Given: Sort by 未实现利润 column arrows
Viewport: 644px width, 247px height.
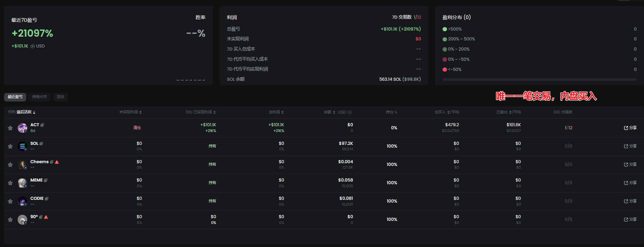Looking at the screenshot, I should 141,112.
